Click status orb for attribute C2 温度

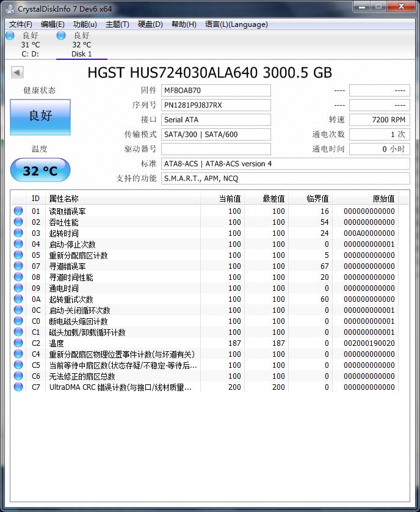click(x=18, y=343)
